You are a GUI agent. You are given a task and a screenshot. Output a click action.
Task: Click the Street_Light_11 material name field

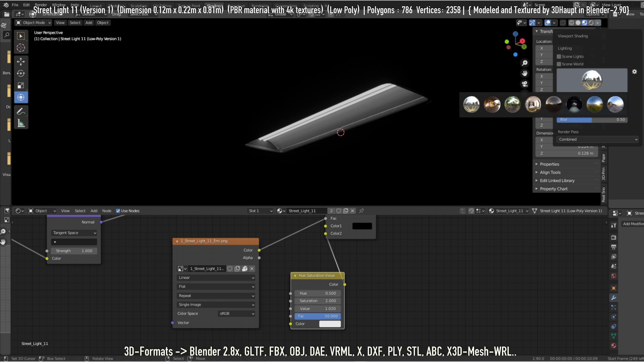[307, 211]
